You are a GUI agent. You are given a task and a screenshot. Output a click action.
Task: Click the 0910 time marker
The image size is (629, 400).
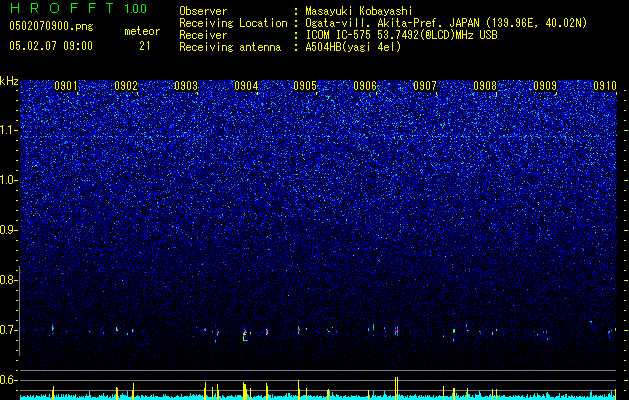605,86
